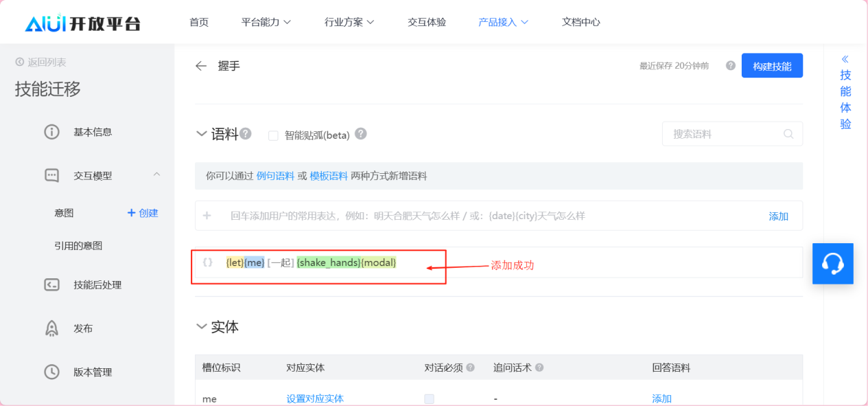Collapse the 交互模型 sidebar group
Viewport: 868px width, 406px height.
coord(156,175)
